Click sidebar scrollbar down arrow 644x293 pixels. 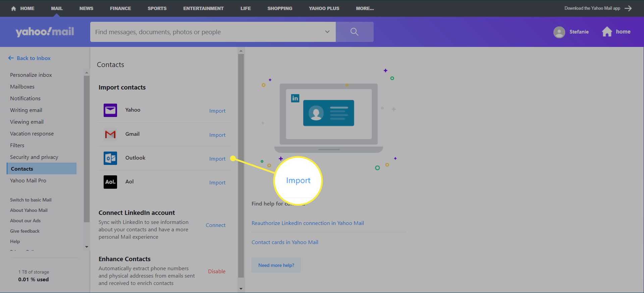[87, 247]
